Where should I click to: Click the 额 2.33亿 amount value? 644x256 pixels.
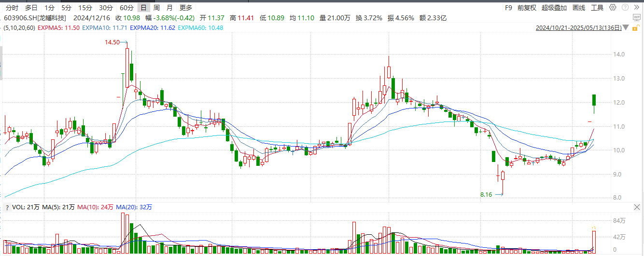(433, 18)
